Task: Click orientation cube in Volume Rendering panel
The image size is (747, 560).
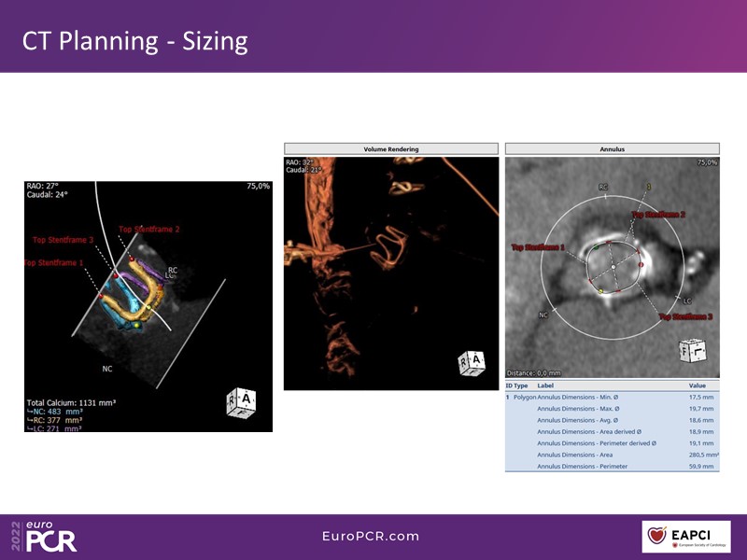Action: coord(471,362)
